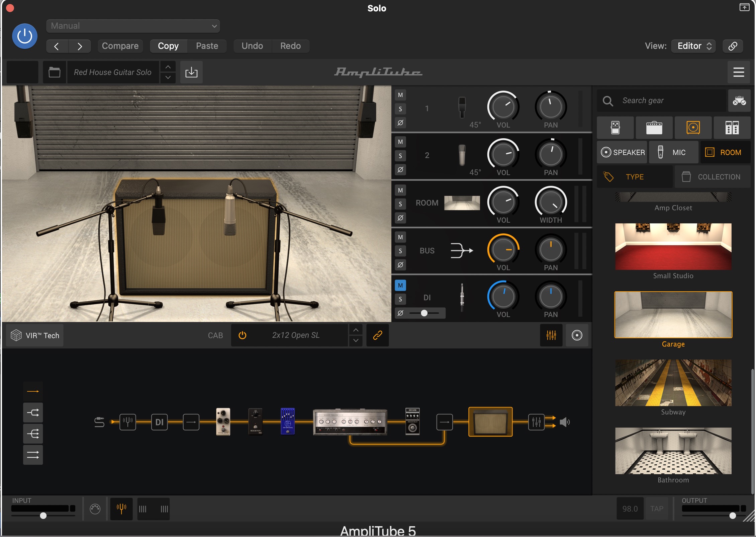Open the speaker view circle icon
The height and width of the screenshot is (537, 756).
(x=577, y=335)
